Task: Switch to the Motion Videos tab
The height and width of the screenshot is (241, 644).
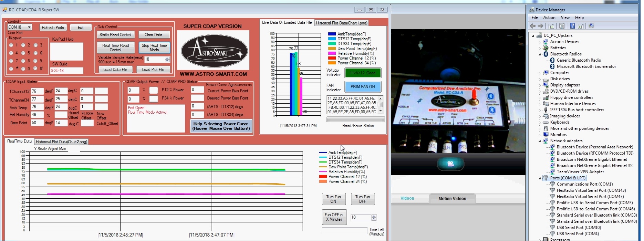Action: pyautogui.click(x=452, y=198)
